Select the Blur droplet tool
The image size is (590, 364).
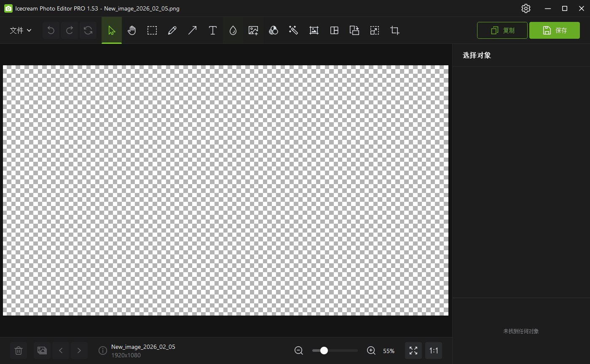[233, 30]
